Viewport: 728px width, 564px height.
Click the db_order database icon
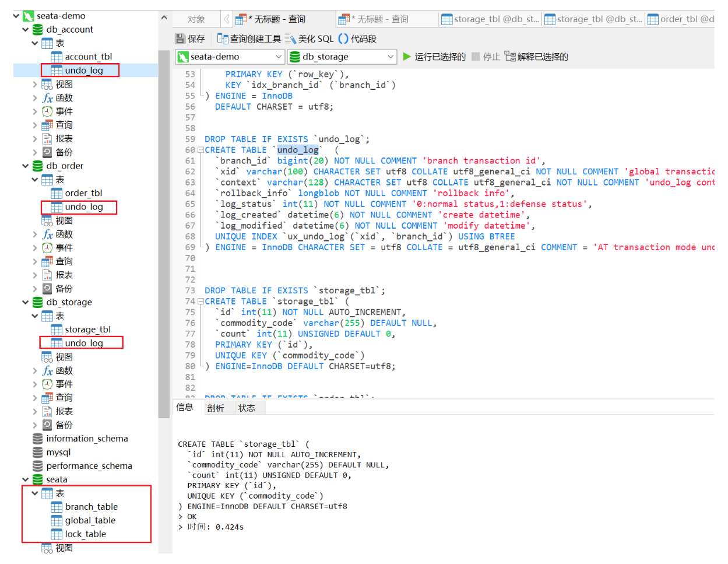(x=37, y=166)
